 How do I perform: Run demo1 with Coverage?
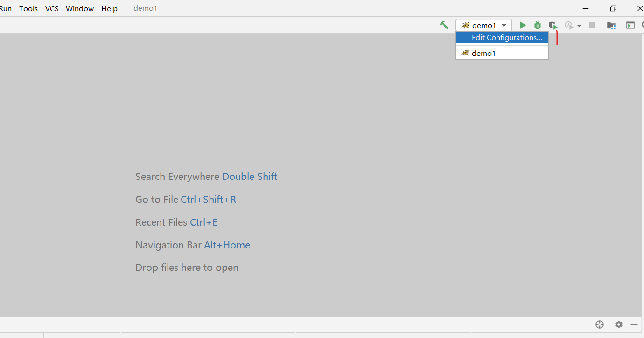click(x=553, y=25)
